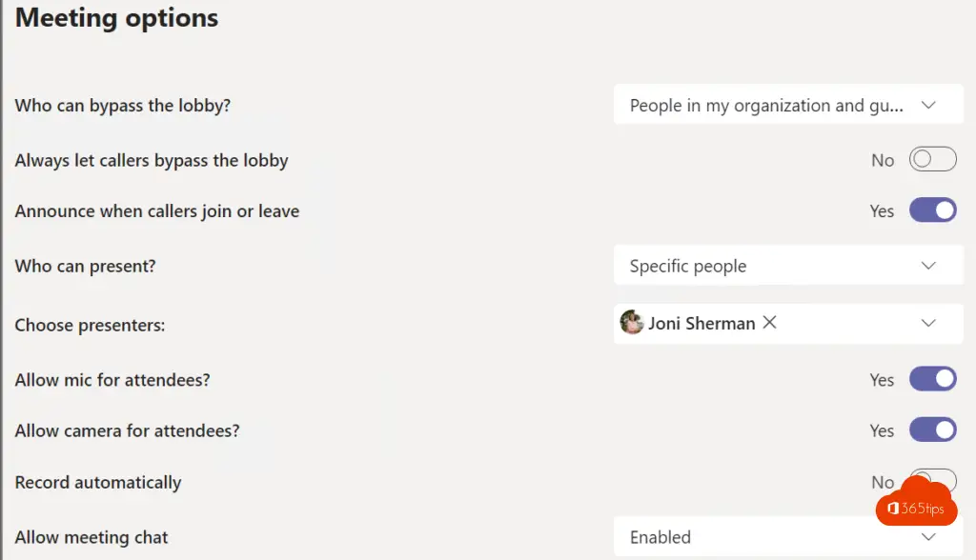The image size is (976, 560).
Task: Turn off Allow mic for attendees
Action: (x=932, y=379)
